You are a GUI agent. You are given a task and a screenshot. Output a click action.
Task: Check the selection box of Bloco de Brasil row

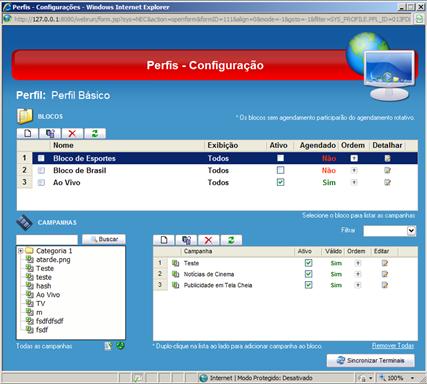tap(41, 170)
